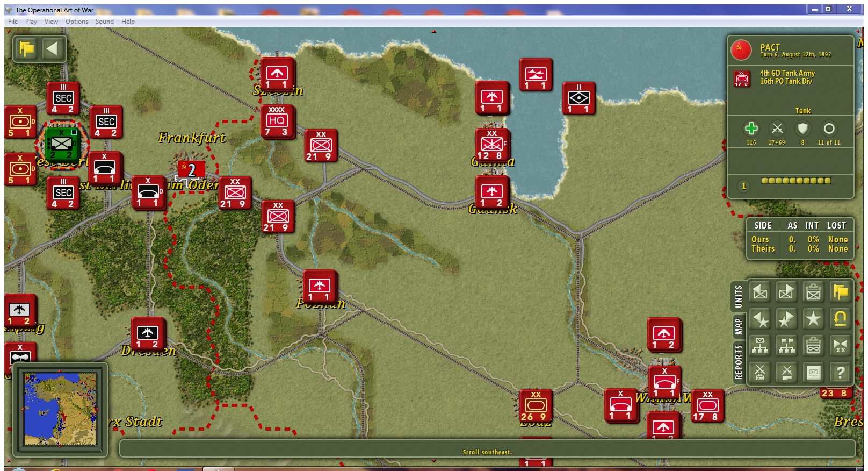This screenshot has width=868, height=471.
Task: Click the '4th GD Tank Army' text
Action: [787, 73]
